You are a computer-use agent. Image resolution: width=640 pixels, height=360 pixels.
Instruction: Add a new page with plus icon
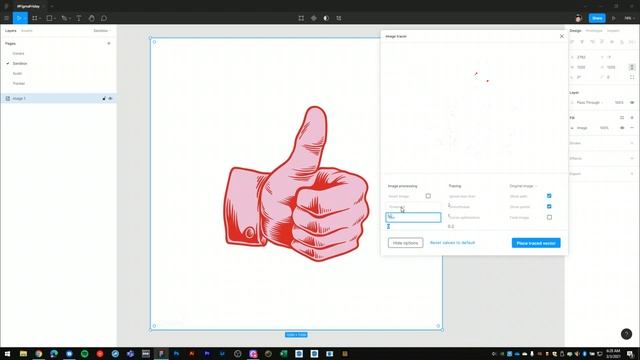pos(109,43)
